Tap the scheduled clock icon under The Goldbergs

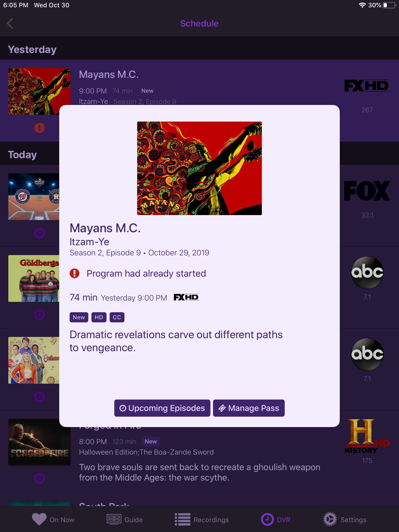(x=39, y=315)
